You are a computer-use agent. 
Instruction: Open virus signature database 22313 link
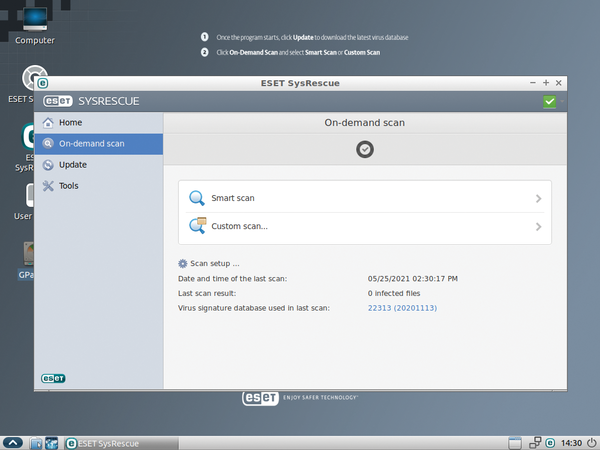[402, 308]
